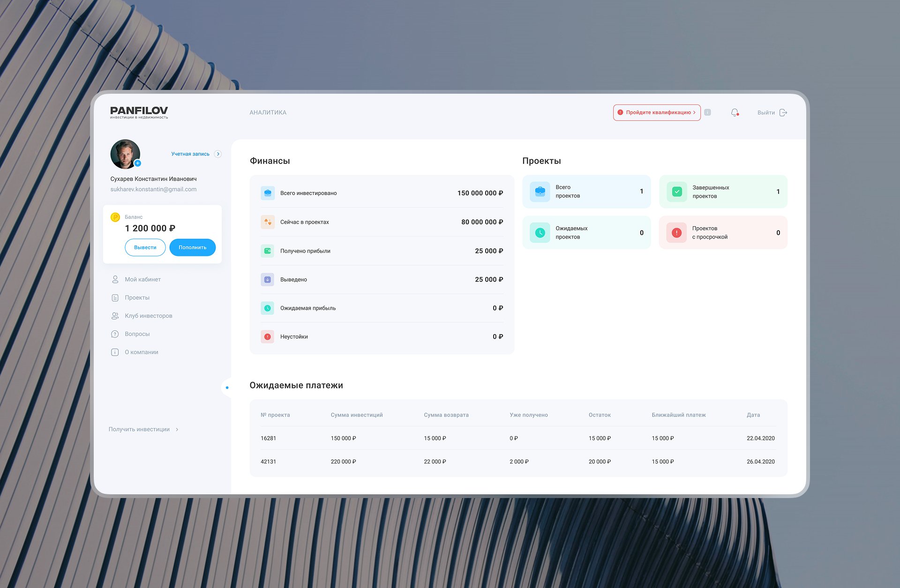The width and height of the screenshot is (900, 588).
Task: Open the 'Мой кабинет' menu item
Action: (x=142, y=279)
